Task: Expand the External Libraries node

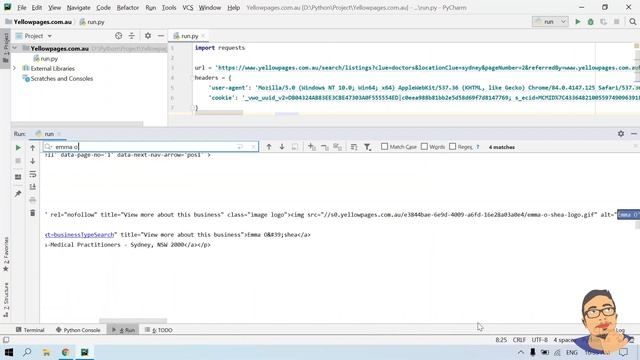Action: click(15, 68)
